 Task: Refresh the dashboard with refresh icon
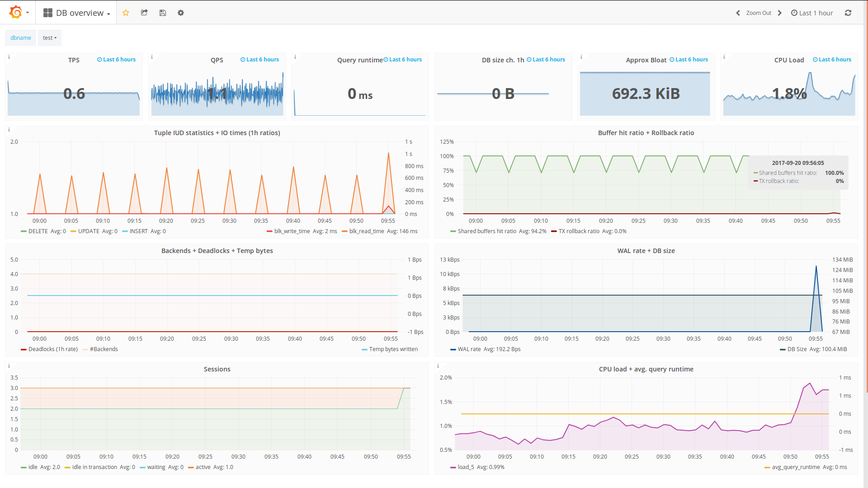(848, 13)
